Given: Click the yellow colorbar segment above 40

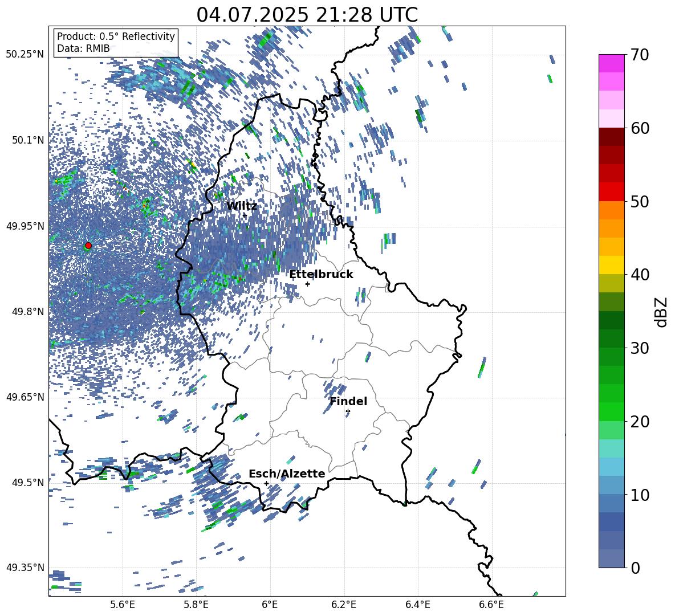Looking at the screenshot, I should pyautogui.click(x=611, y=265).
